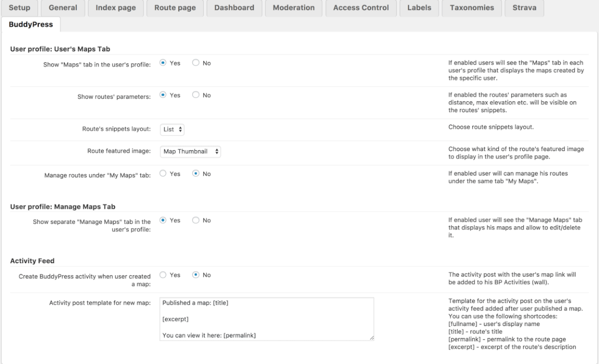Viewport: 599px width, 364px height.
Task: Choose No for Show routes' parameters
Action: tap(196, 95)
